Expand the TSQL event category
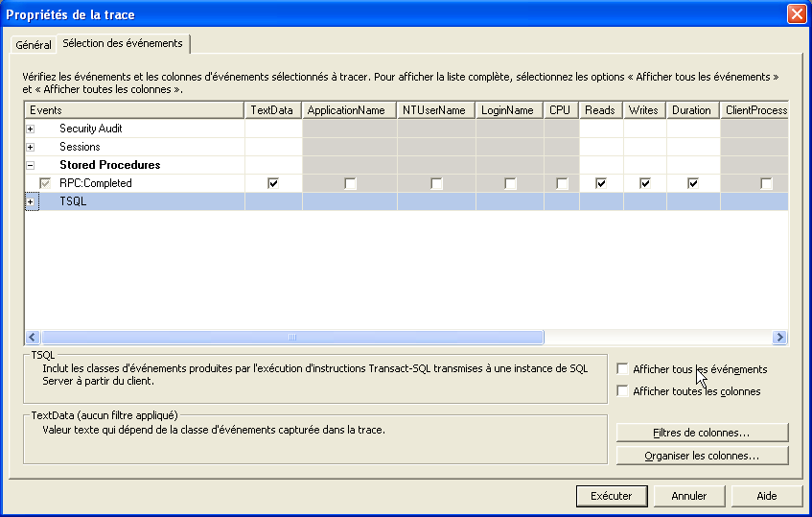The height and width of the screenshot is (517, 812). [x=31, y=201]
